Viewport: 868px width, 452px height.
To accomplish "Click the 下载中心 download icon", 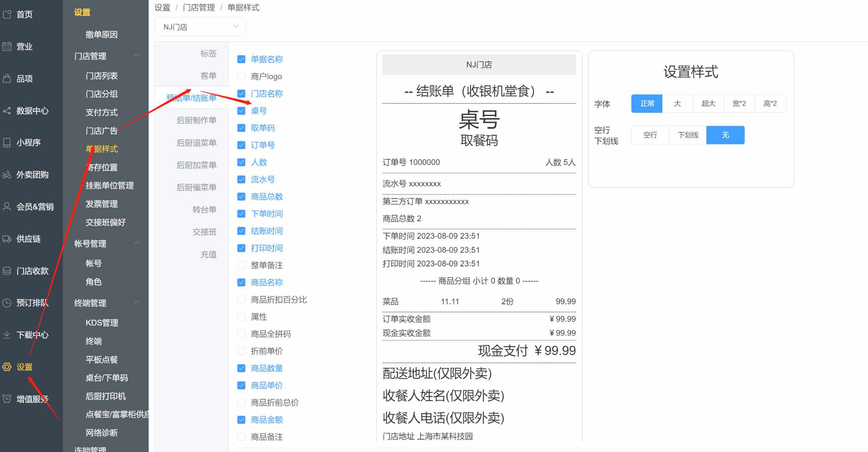I will [x=7, y=335].
